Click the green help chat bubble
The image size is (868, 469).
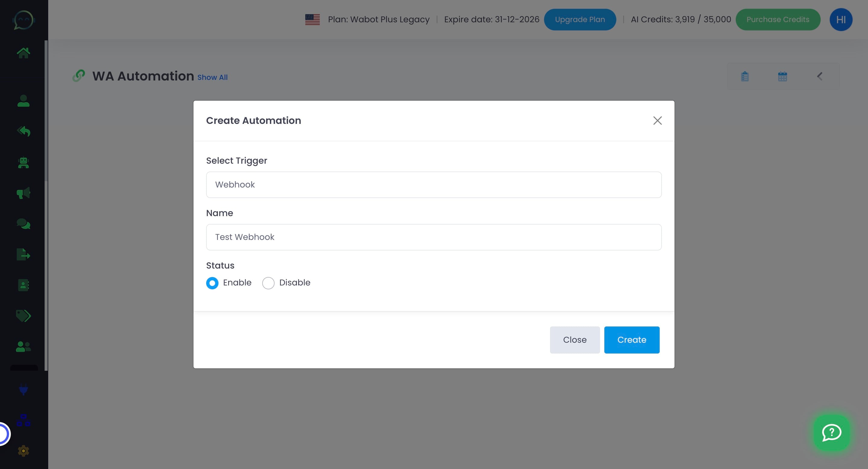coord(832,433)
